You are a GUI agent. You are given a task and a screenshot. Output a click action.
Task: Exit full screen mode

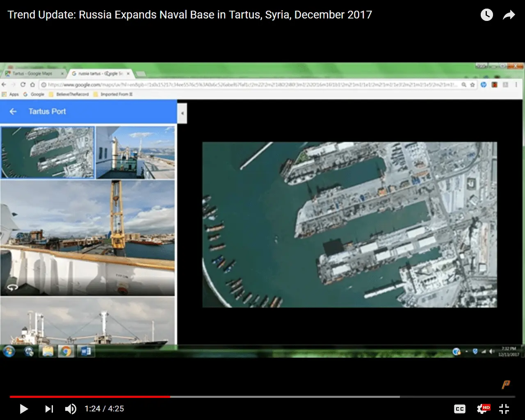tap(504, 409)
